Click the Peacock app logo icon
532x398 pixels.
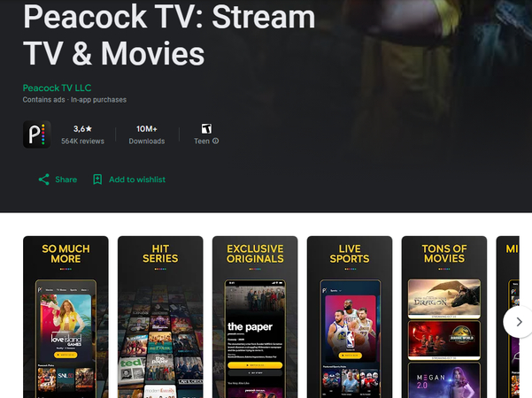click(x=36, y=134)
